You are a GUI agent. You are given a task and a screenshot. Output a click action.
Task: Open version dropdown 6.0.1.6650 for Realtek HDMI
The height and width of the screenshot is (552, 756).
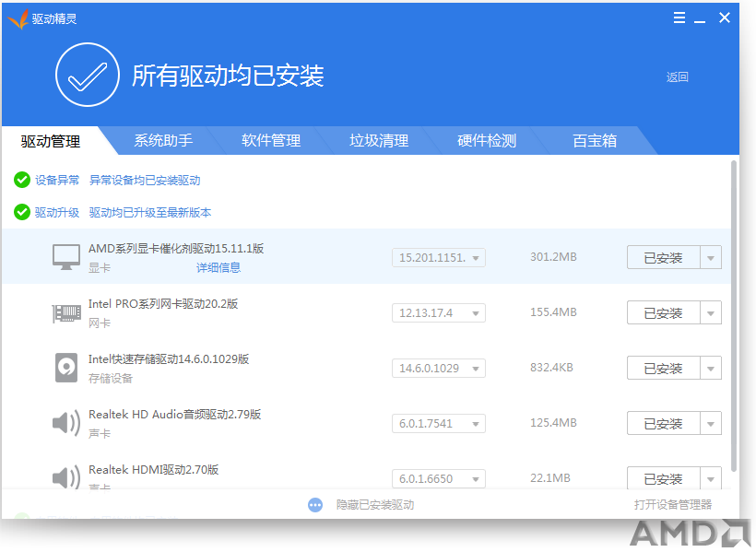coord(439,478)
